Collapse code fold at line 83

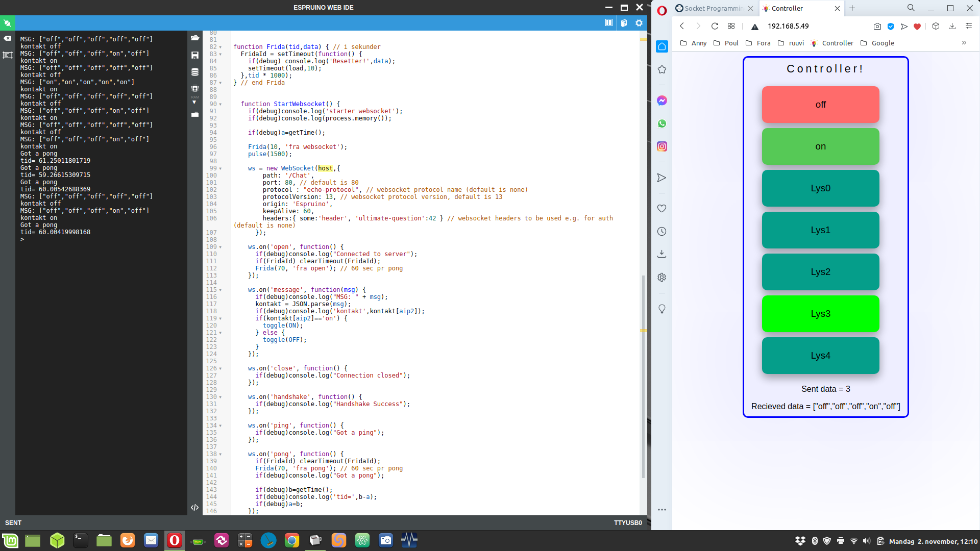click(x=220, y=54)
